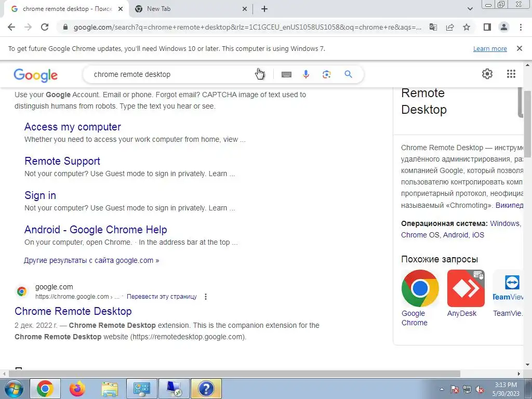Click the Learn more link in infobar
532x399 pixels.
(x=490, y=48)
